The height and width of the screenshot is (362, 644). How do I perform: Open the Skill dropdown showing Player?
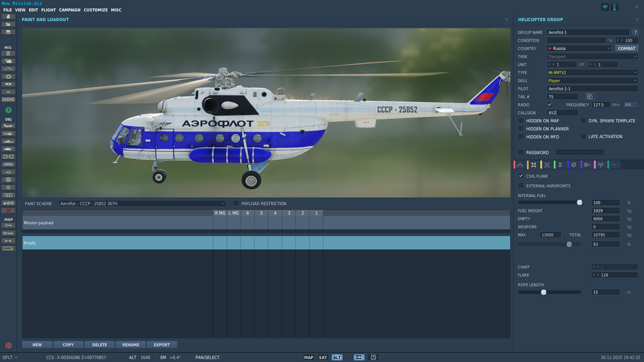[x=592, y=81]
